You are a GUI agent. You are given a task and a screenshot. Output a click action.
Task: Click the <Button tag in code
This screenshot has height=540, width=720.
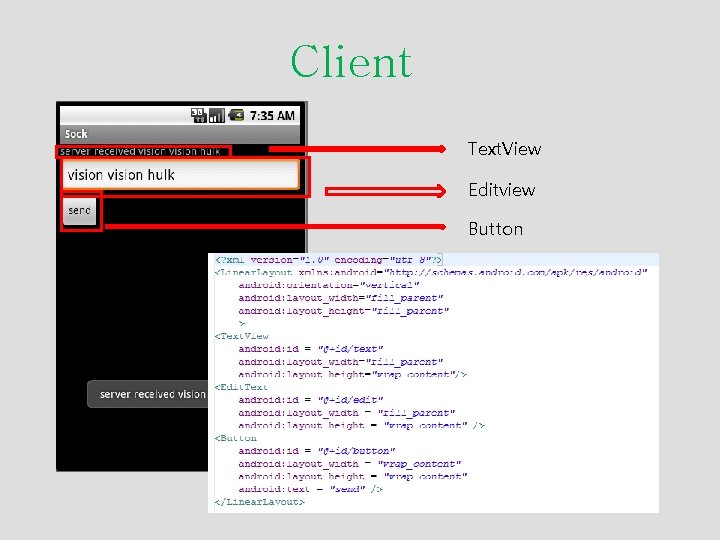(236, 438)
